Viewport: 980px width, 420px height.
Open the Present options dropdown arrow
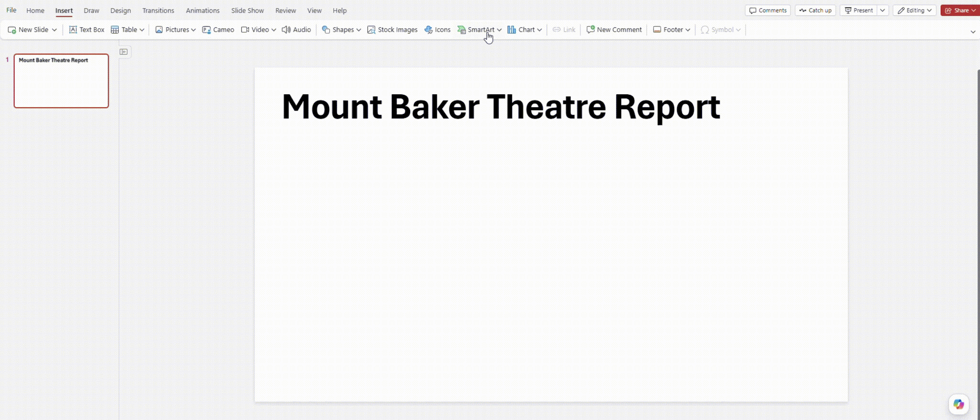(883, 10)
